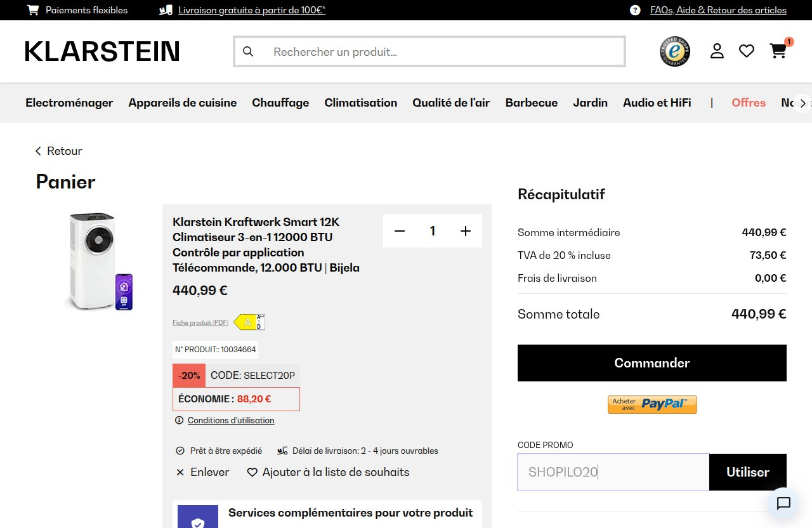Viewport: 812px width, 528px height.
Task: Click the ÉCONOMIE : 88,20 € box
Action: pyautogui.click(x=236, y=399)
